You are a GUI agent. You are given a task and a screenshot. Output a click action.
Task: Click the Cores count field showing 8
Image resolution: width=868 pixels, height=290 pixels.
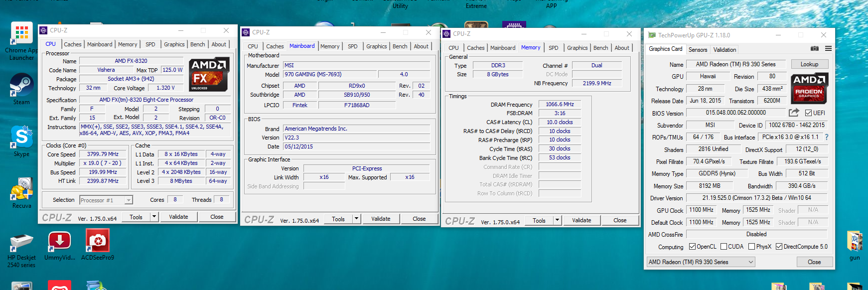[x=175, y=200]
